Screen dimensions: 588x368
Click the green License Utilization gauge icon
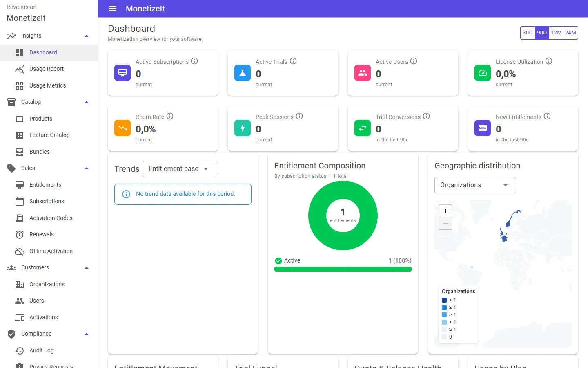(483, 73)
